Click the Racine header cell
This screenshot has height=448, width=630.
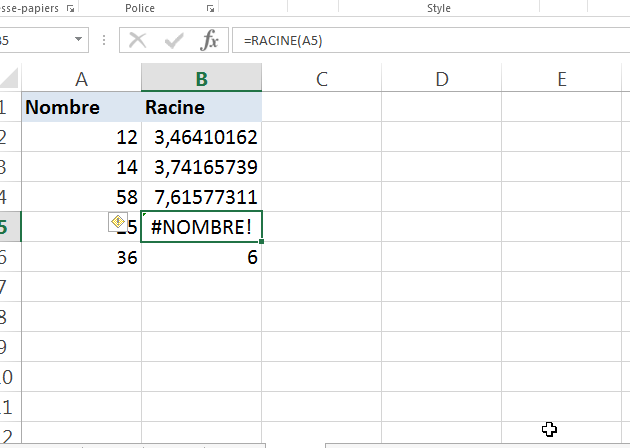pos(201,107)
